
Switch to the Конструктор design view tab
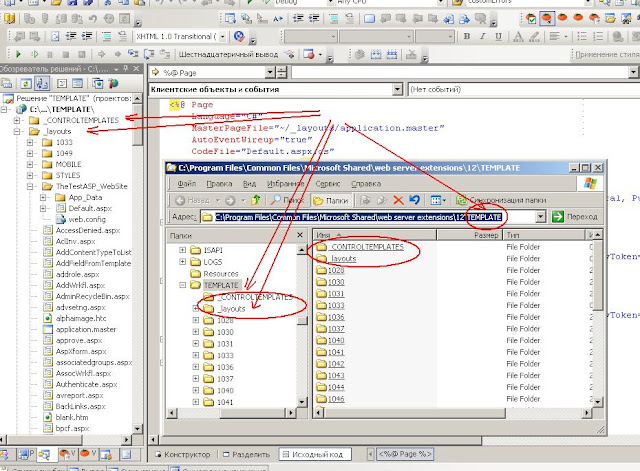[182, 454]
